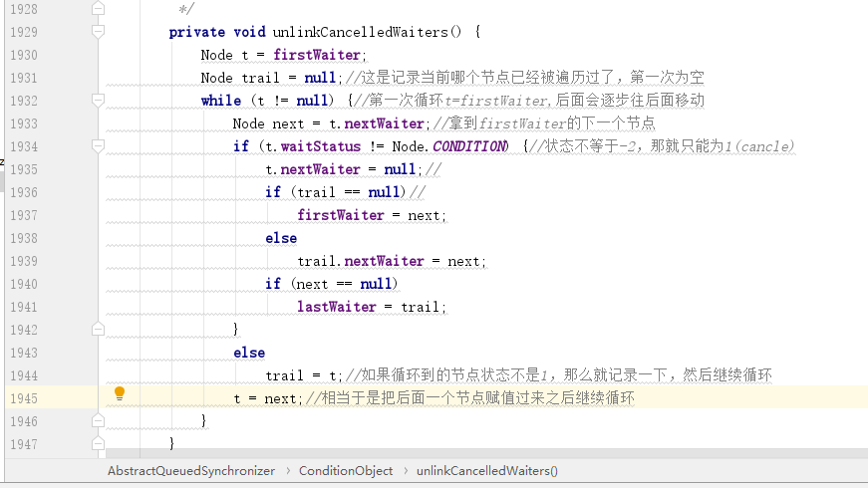Click the firstWaiter field on line 1930

pyautogui.click(x=317, y=55)
